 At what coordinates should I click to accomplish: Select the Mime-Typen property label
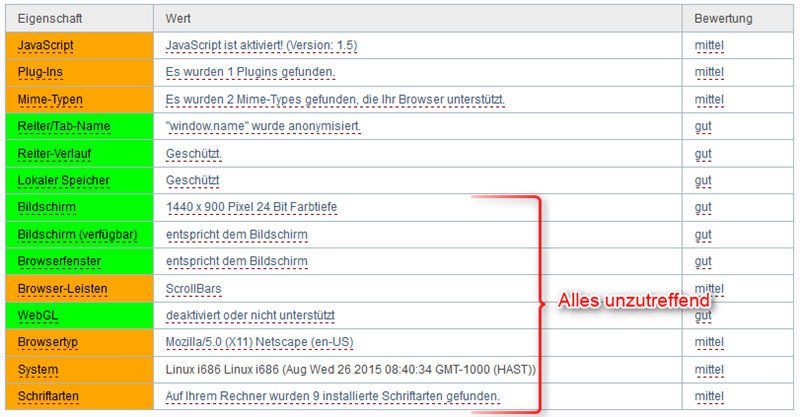[50, 100]
